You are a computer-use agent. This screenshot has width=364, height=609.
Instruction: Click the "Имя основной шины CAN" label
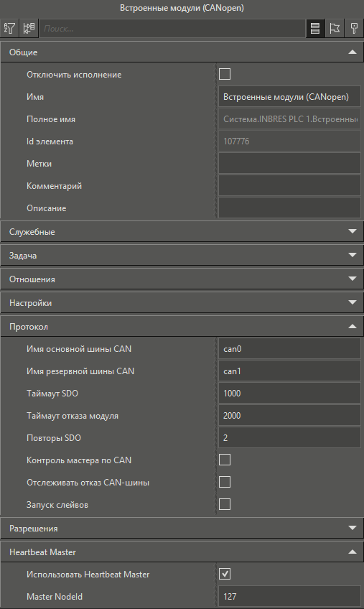click(79, 349)
